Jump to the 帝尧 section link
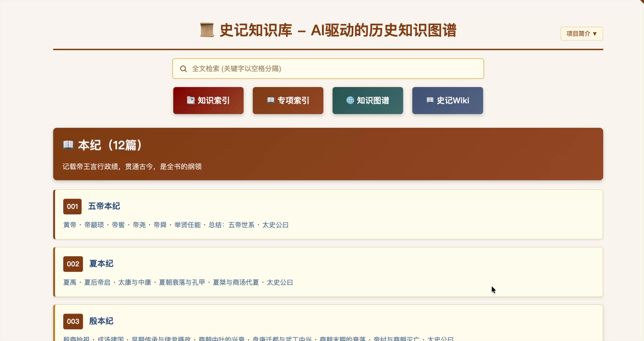The height and width of the screenshot is (341, 644). point(139,225)
